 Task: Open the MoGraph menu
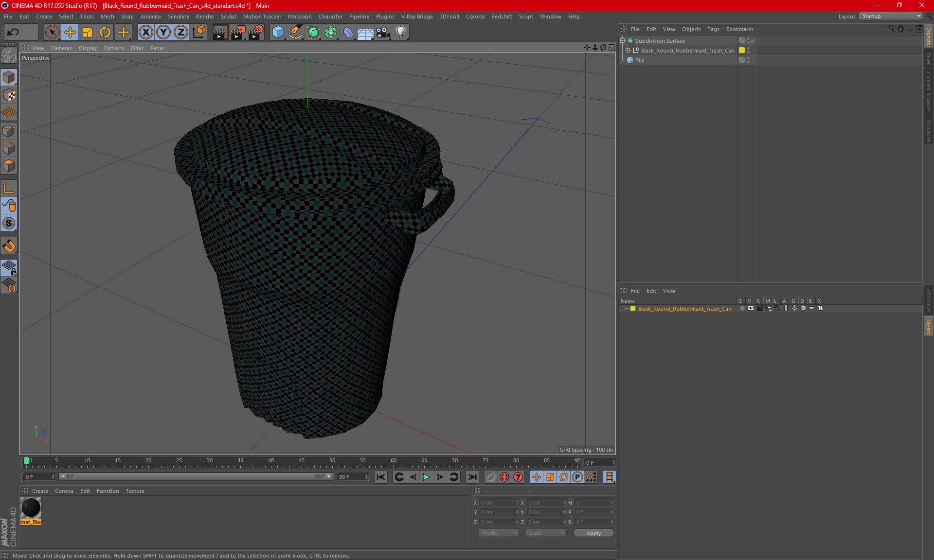(300, 17)
